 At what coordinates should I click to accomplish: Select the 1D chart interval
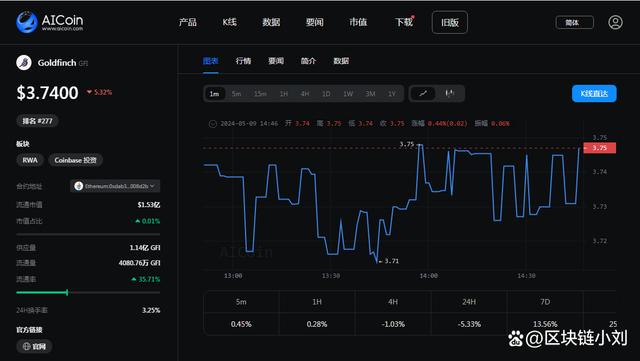(x=326, y=94)
